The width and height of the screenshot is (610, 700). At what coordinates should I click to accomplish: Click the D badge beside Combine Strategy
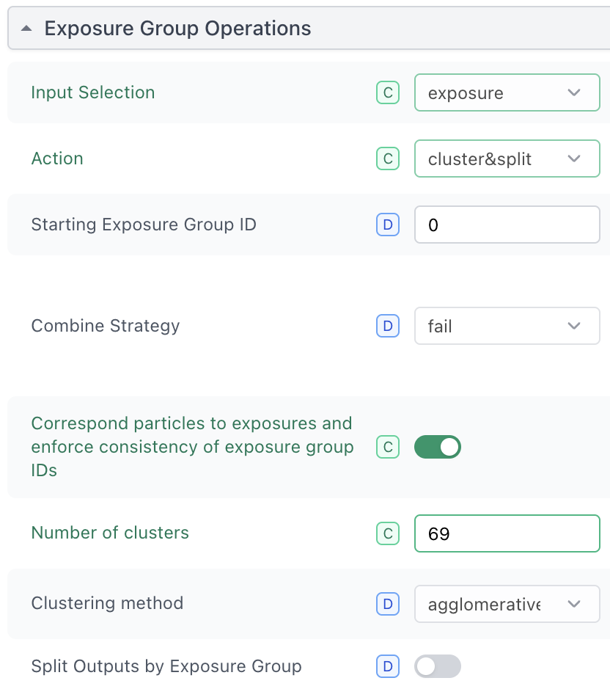(x=388, y=326)
